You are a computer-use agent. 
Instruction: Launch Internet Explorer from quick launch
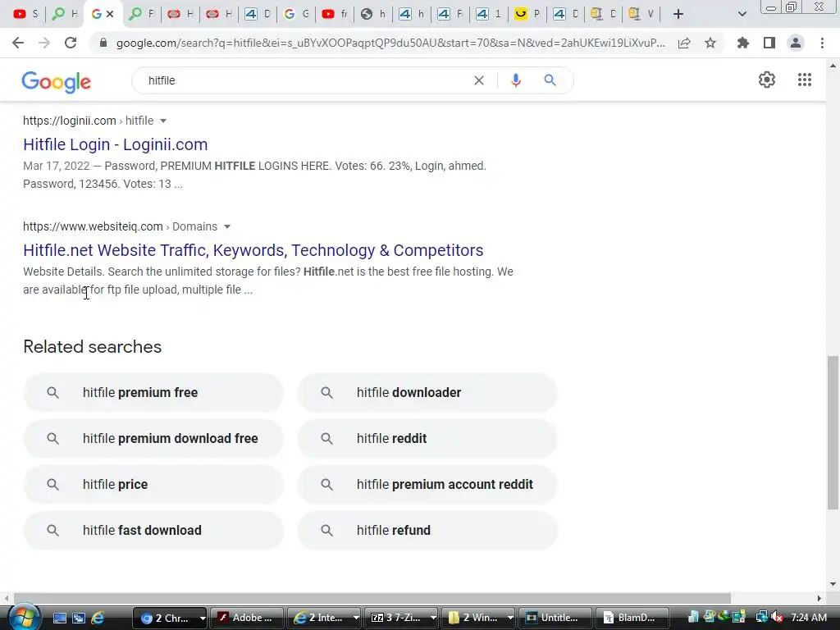[x=98, y=618]
